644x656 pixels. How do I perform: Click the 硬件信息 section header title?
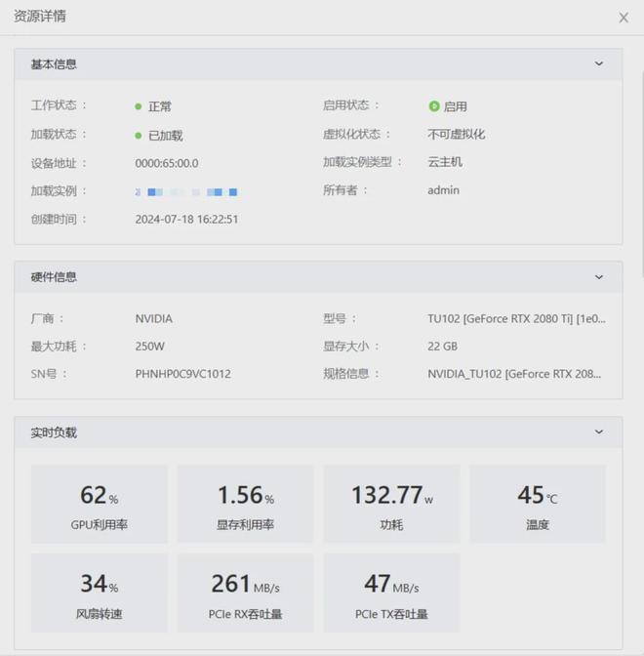coord(54,277)
